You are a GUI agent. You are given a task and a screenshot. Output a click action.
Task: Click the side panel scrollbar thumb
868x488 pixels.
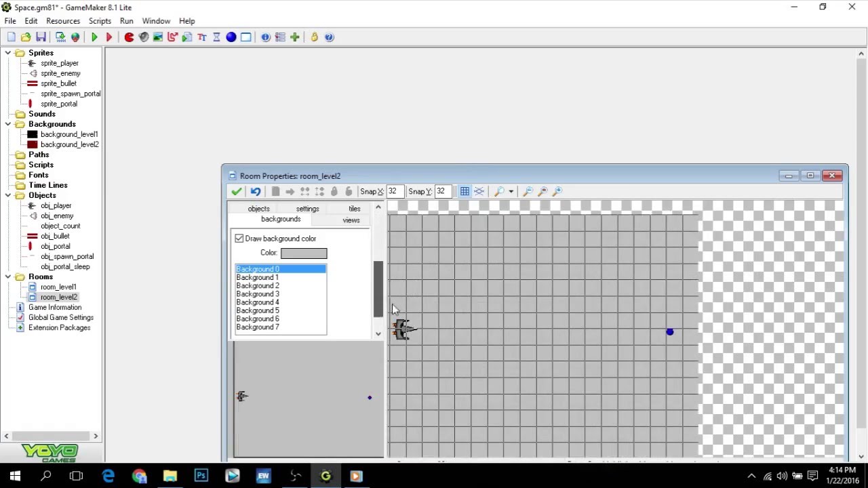tap(378, 289)
